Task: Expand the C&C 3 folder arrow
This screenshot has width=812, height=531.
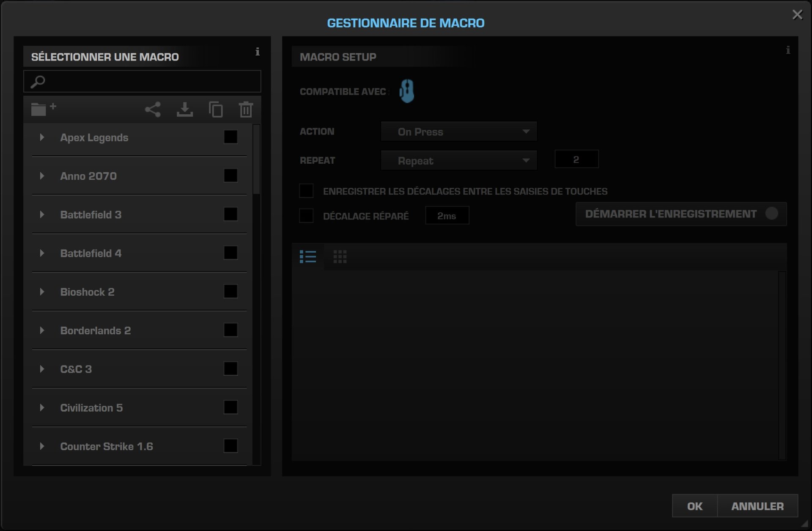Action: (42, 369)
